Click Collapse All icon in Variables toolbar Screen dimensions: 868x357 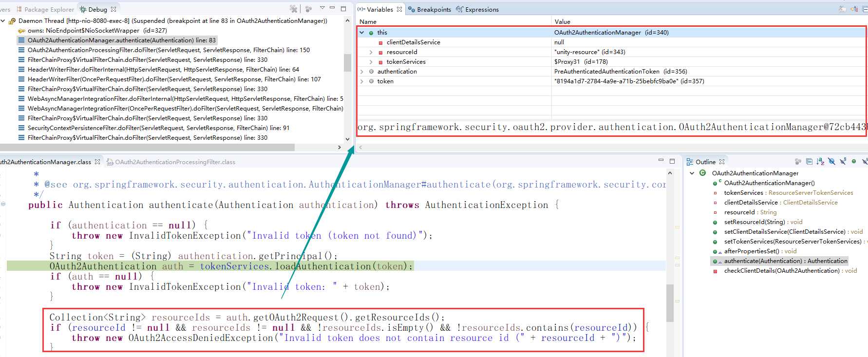pos(866,9)
